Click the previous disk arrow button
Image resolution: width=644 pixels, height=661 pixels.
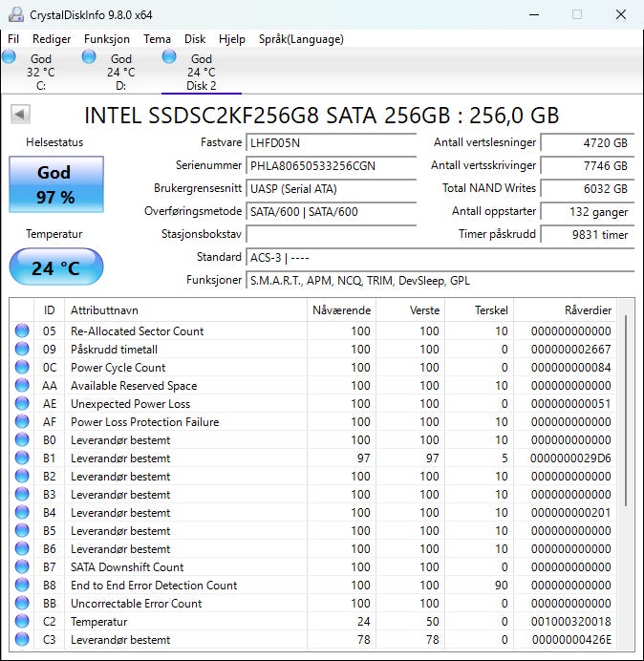point(20,115)
